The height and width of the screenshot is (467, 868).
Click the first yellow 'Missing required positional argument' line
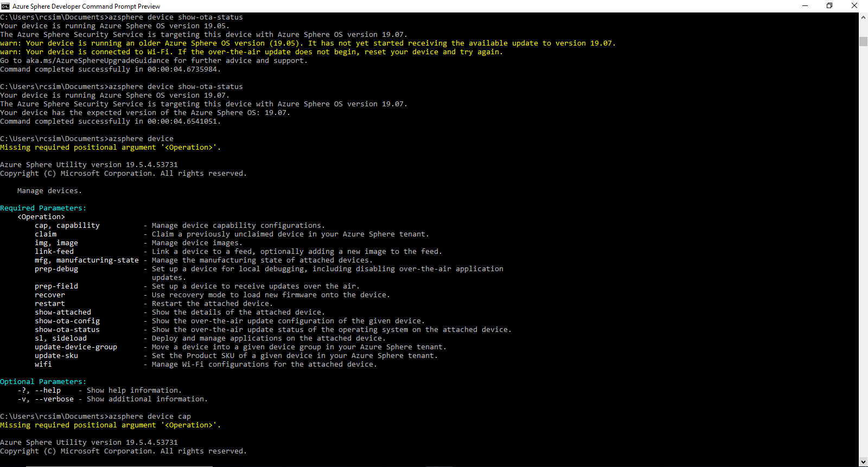111,148
